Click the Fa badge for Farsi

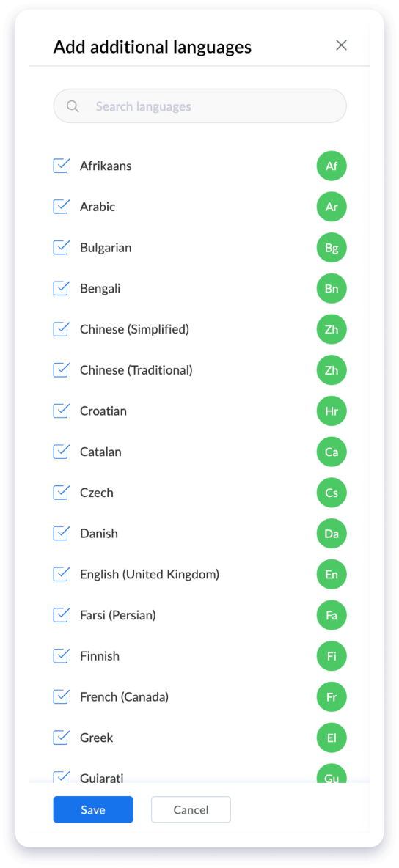click(332, 615)
